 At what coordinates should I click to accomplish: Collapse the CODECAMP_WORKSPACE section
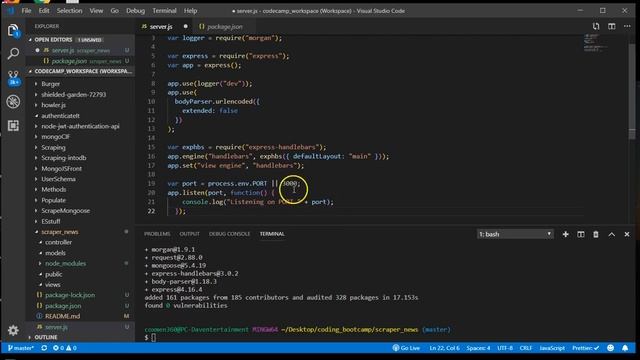pyautogui.click(x=81, y=71)
